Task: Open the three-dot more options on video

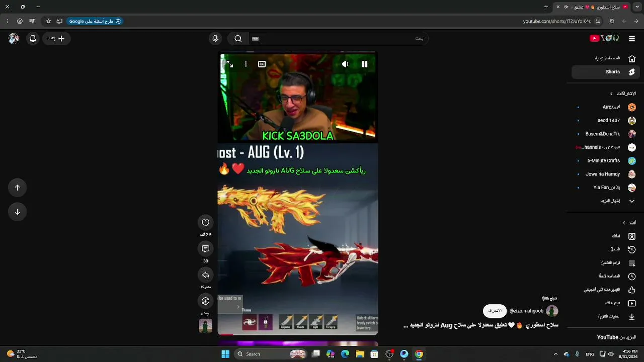Action: click(x=246, y=64)
